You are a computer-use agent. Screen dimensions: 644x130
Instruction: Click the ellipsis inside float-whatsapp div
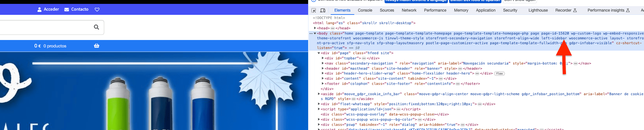pyautogui.click(x=480, y=104)
